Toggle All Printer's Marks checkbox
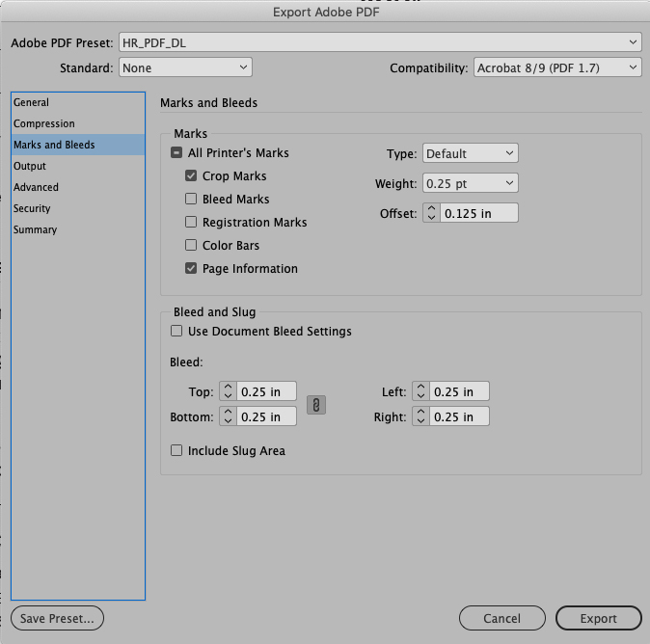This screenshot has width=650, height=644. tap(176, 153)
